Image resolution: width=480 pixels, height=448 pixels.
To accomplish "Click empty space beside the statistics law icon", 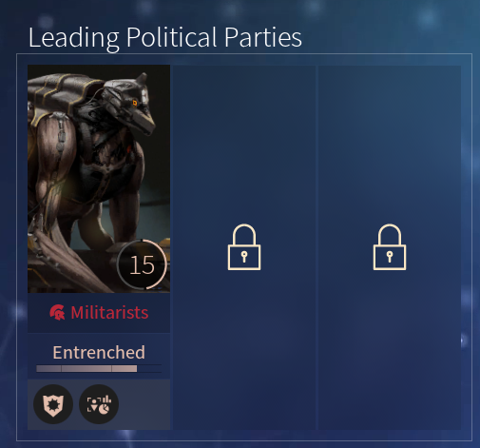I will pos(144,404).
